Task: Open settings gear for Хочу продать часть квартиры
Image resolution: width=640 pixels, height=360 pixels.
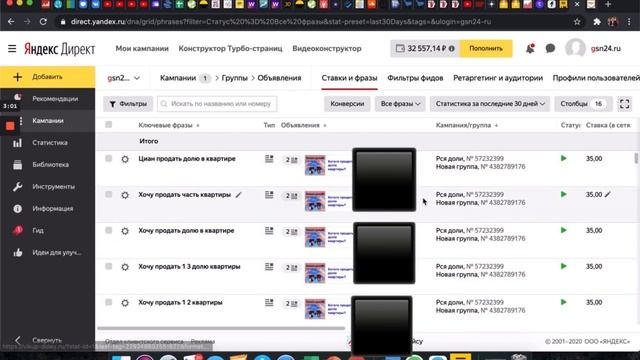Action: click(125, 195)
